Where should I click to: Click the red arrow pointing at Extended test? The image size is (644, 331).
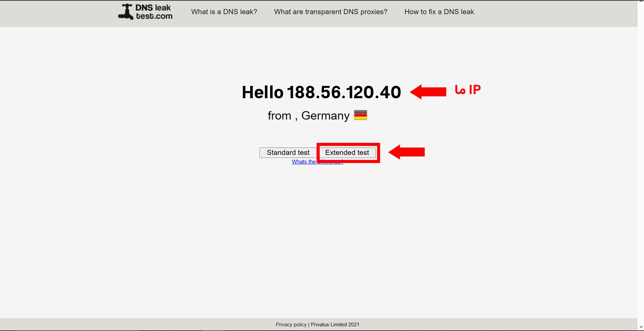coord(407,152)
